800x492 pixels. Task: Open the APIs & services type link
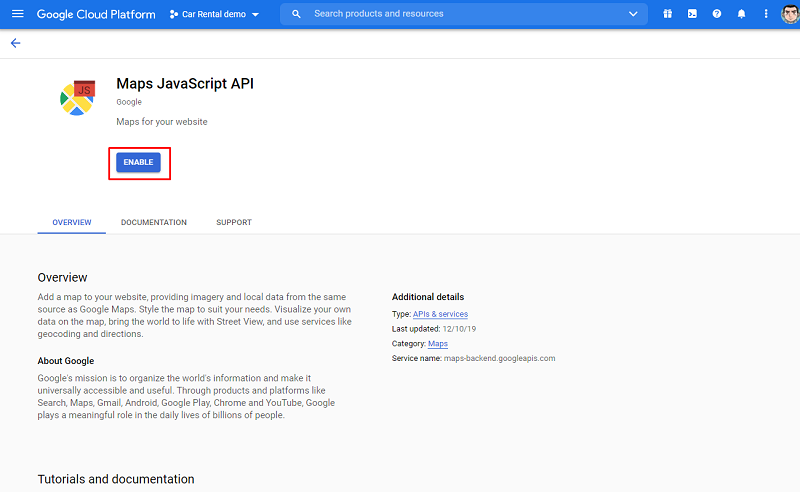[440, 314]
